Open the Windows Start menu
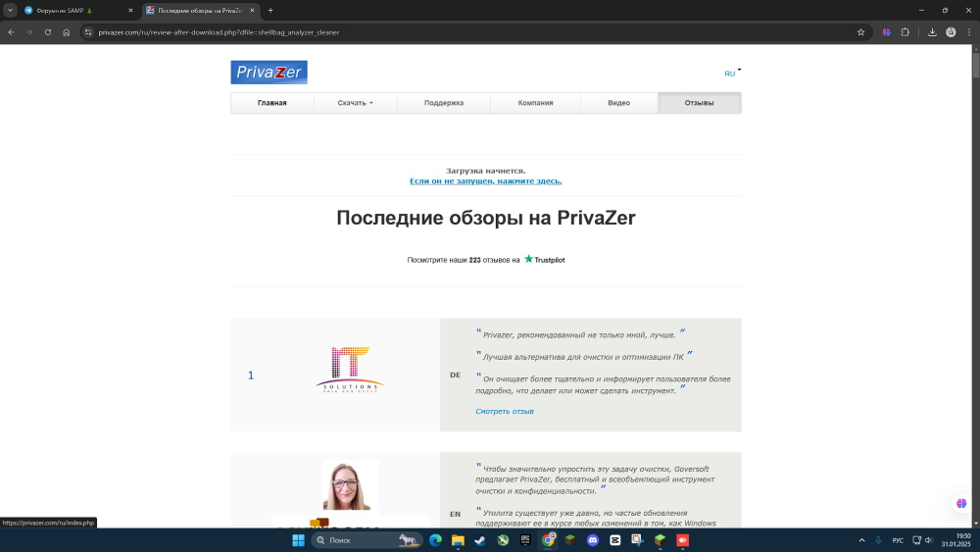Image resolution: width=980 pixels, height=552 pixels. [x=298, y=540]
